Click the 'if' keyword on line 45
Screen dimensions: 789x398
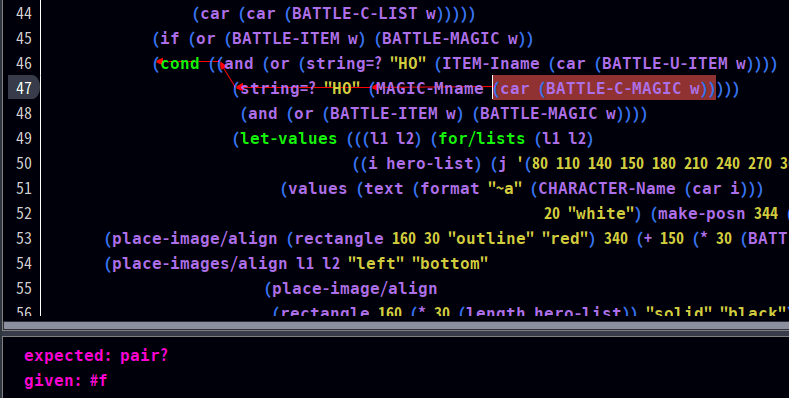point(170,38)
